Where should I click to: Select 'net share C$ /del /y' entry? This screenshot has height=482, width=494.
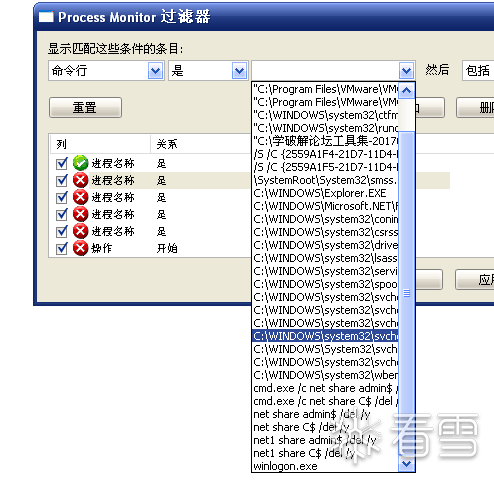tap(325, 427)
